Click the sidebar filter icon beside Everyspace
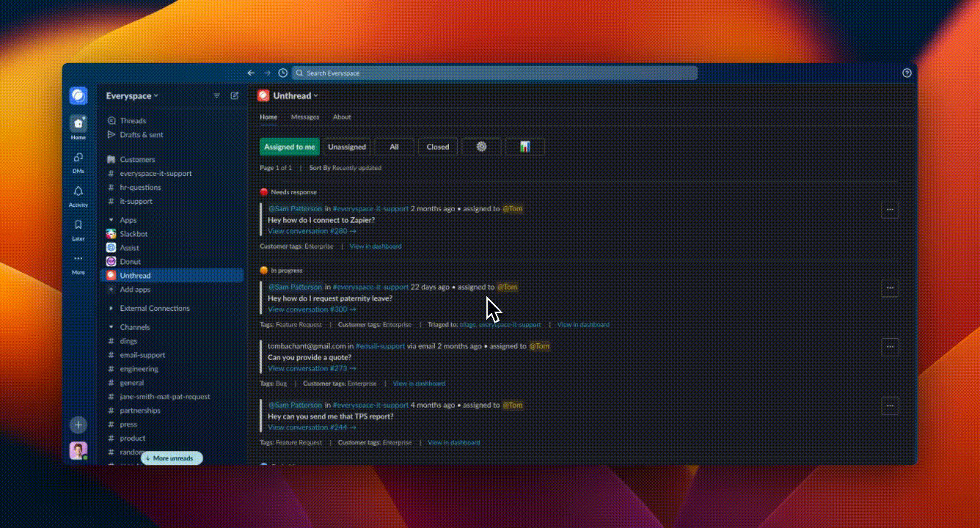Screen dimensions: 980x528 pos(216,95)
